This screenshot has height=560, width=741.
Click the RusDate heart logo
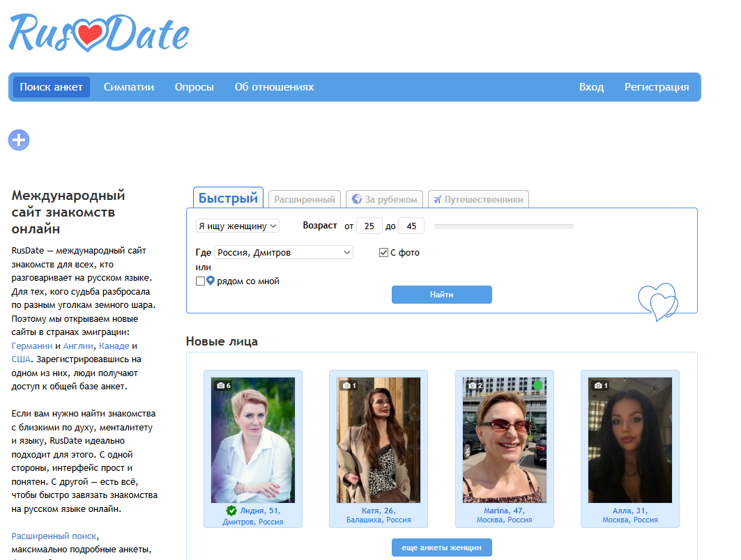pos(99,33)
